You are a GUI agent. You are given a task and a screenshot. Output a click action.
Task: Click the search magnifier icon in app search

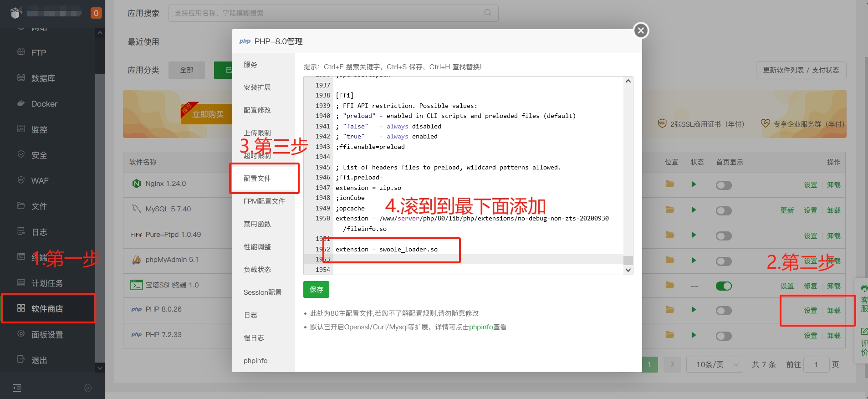pos(487,13)
